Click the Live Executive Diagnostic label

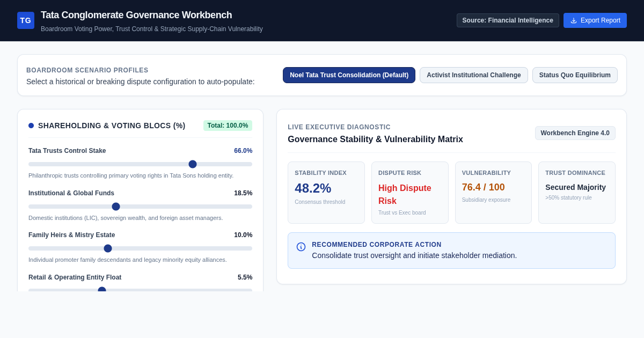339,127
